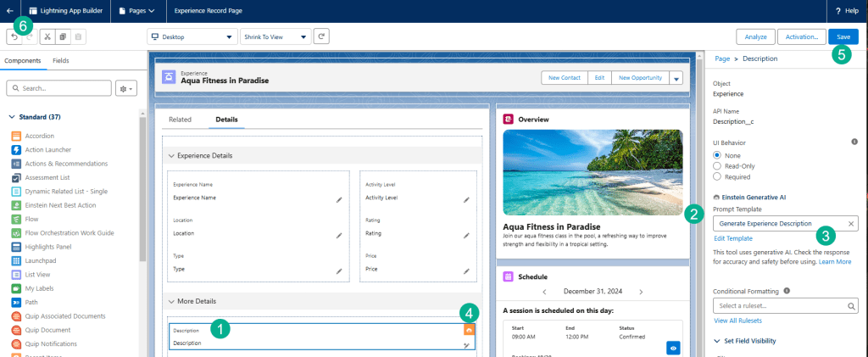Select Required UI behavior
This screenshot has width=868, height=357.
718,177
